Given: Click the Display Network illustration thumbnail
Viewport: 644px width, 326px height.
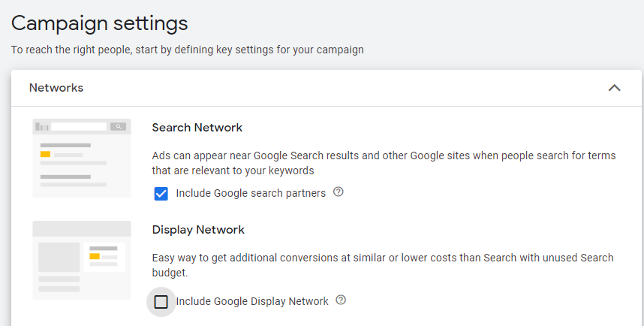Looking at the screenshot, I should [x=82, y=261].
